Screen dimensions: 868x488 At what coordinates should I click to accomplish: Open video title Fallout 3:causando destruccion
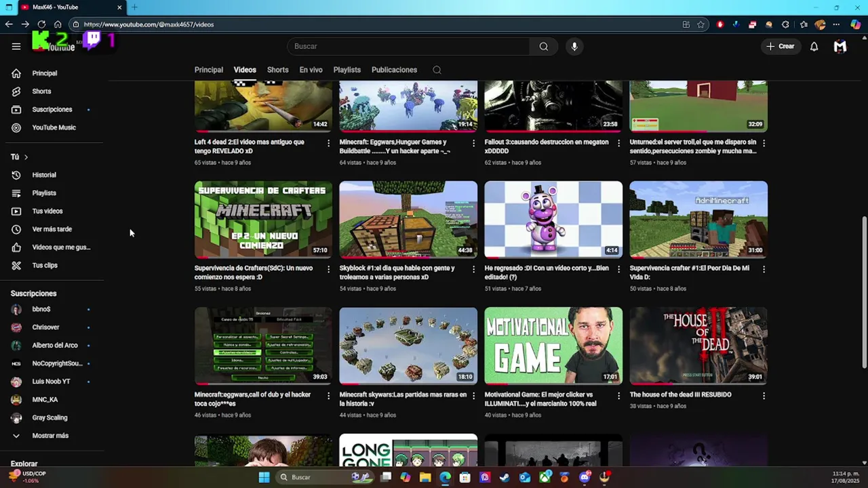[546, 146]
